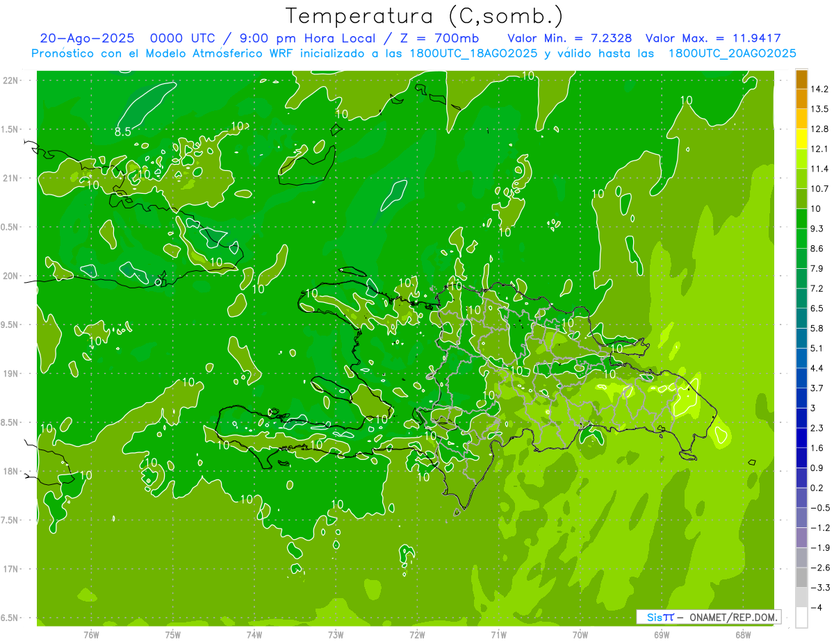834x644 pixels.
Task: Click the "76W" longitude label
Action: coord(91,634)
